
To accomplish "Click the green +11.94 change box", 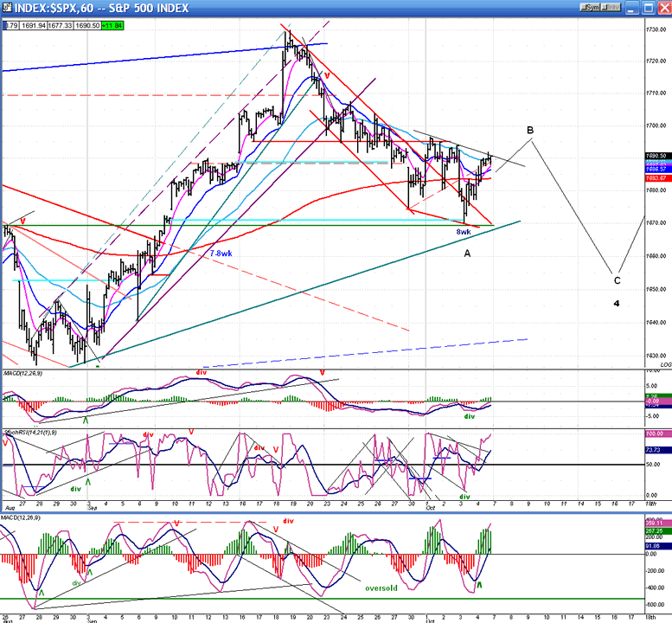I will [x=112, y=25].
